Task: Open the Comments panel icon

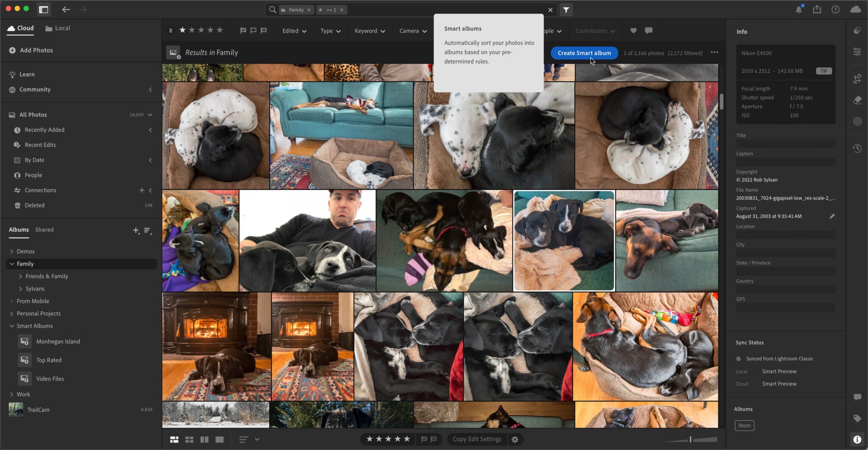Action: coord(857,398)
